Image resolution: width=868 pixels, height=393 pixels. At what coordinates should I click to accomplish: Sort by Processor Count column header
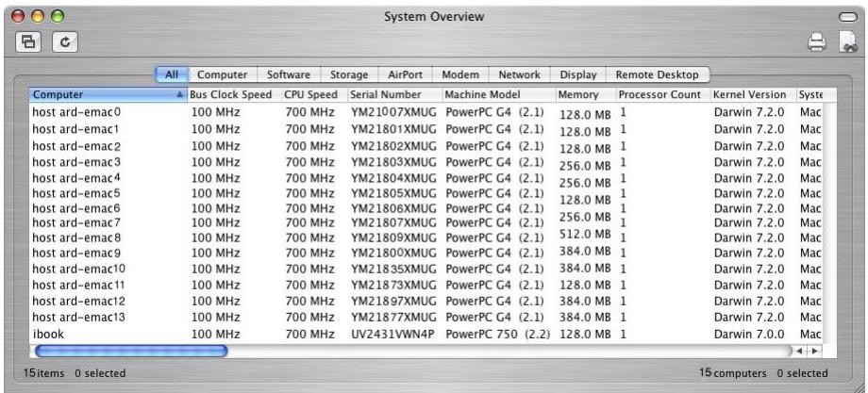click(x=663, y=94)
